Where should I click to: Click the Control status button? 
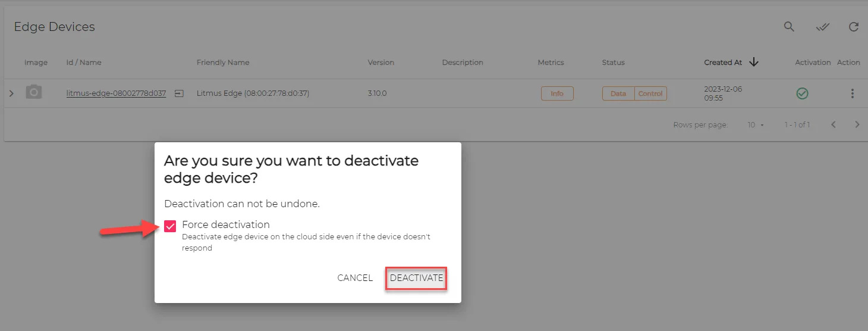point(650,93)
